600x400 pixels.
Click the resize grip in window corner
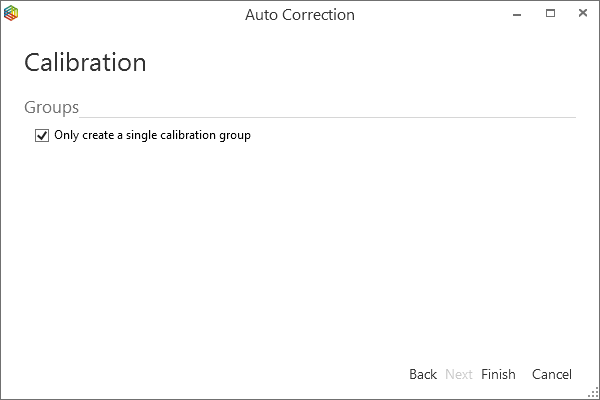coord(593,393)
